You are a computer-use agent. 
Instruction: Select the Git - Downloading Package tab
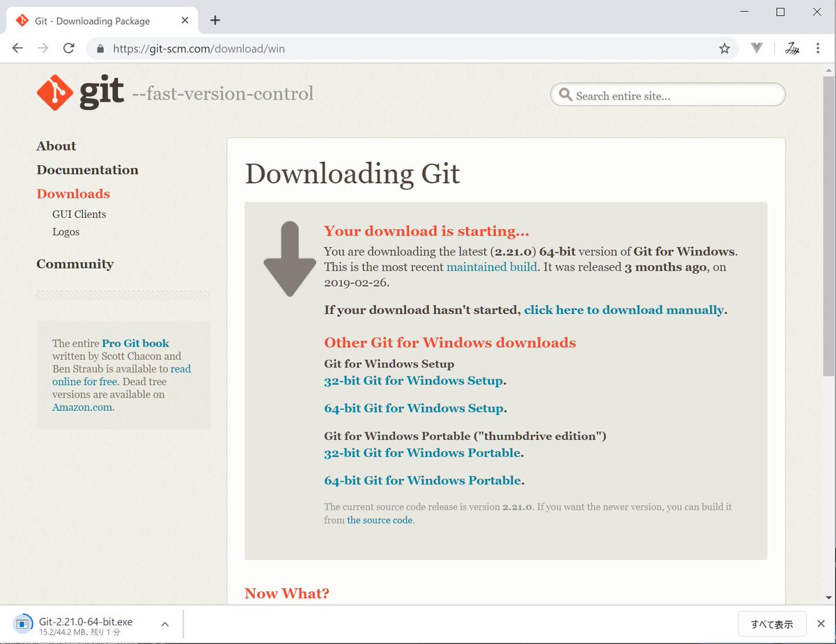[x=101, y=21]
